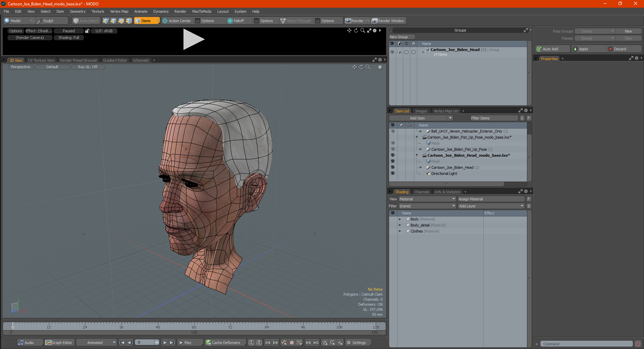Open Perspective view type dropdown
644x349 pixels.
pos(20,67)
